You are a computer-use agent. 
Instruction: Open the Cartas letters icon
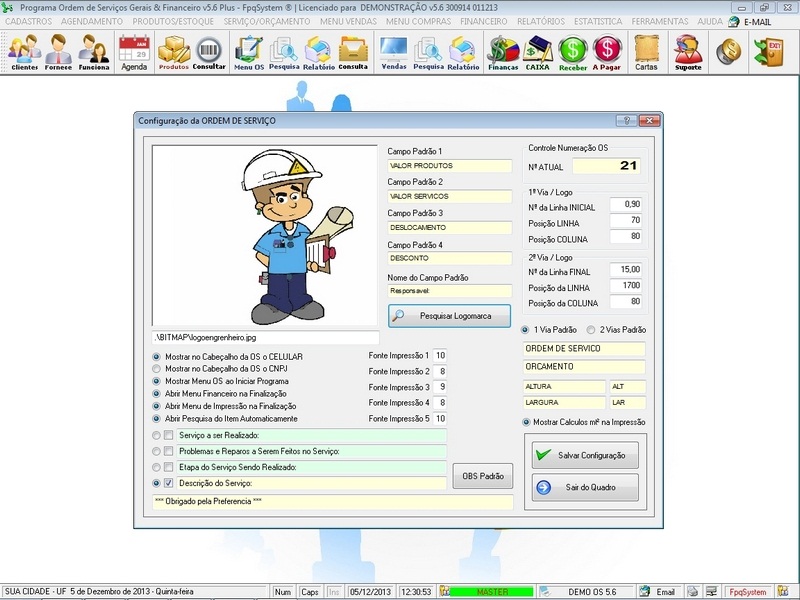[647, 51]
